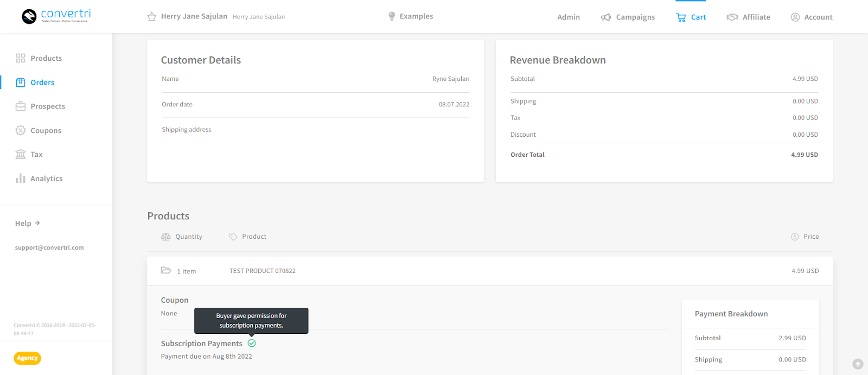Open the Help arrow link
Viewport: 868px width, 375px height.
(28, 223)
